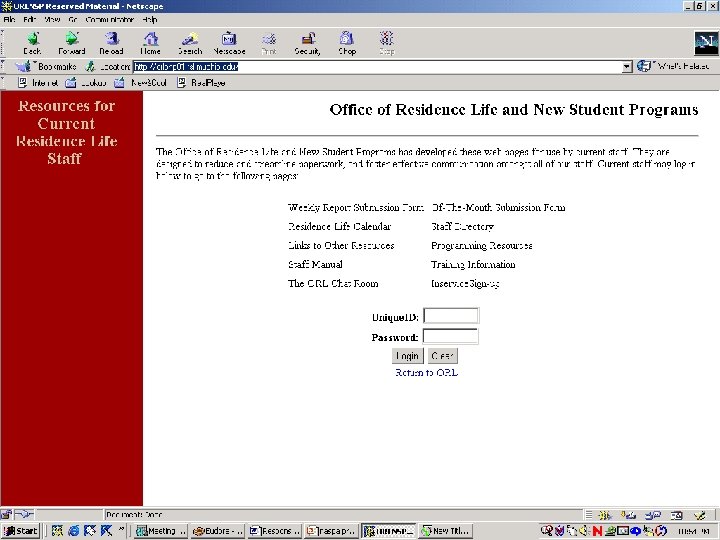The height and width of the screenshot is (540, 720).
Task: Go back with the Back toolbar icon
Action: 32,43
